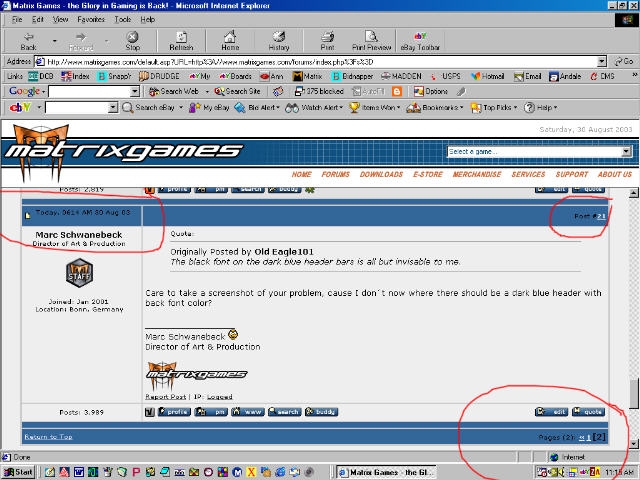The width and height of the screenshot is (640, 480).
Task: Click the Report Post link
Action: point(165,397)
